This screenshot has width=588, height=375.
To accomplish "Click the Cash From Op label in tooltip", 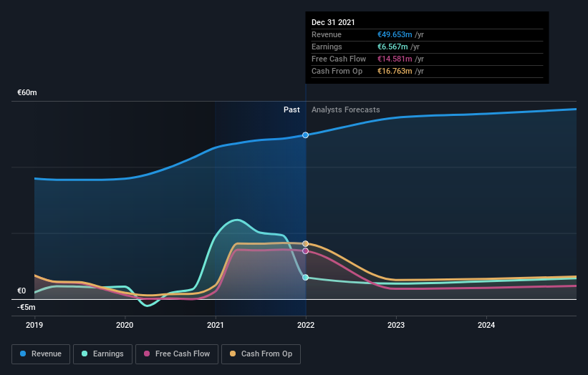I will point(337,71).
